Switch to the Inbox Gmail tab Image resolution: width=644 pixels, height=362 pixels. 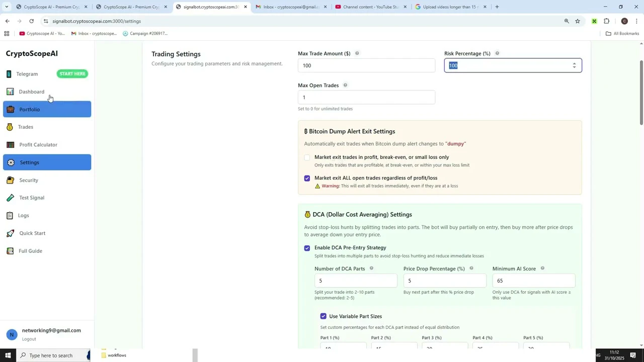[290, 7]
